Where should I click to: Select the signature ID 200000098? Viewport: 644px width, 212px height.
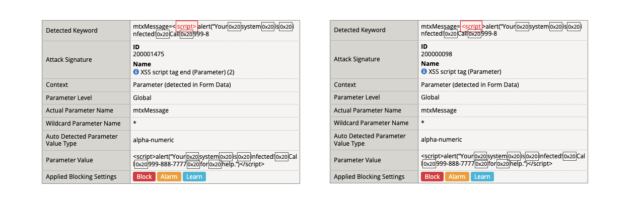437,54
